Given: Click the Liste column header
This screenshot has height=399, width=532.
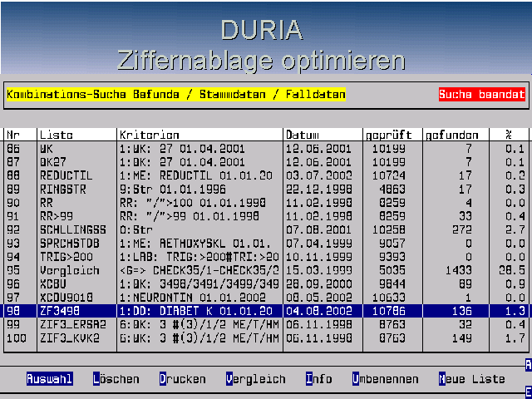Looking at the screenshot, I should pyautogui.click(x=57, y=135).
